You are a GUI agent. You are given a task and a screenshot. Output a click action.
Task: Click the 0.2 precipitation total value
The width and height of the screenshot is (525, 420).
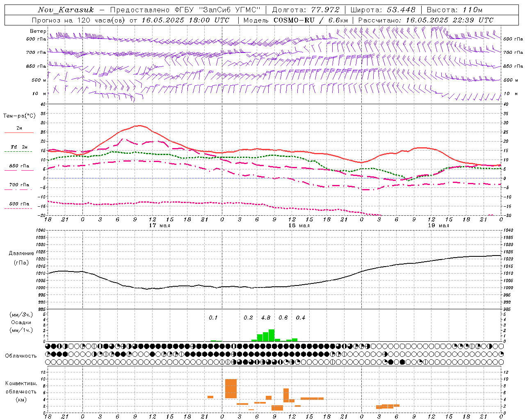[x=248, y=318]
